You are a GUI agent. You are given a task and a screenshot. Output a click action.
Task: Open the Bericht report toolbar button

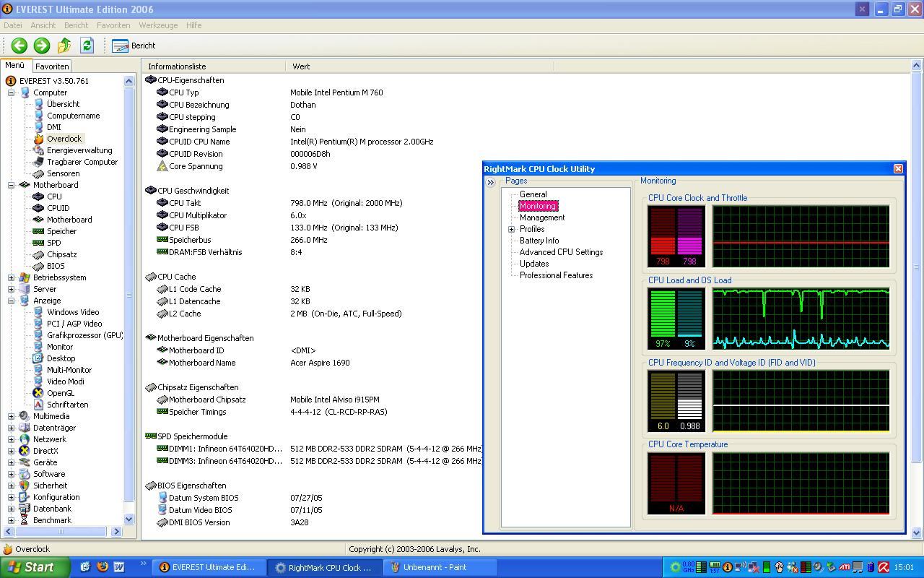point(134,46)
